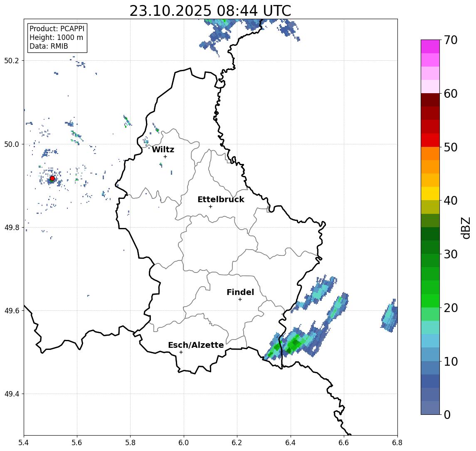Click the magenta 70 dBZ colorbar segment
This screenshot has height=451, width=476.
click(x=430, y=47)
